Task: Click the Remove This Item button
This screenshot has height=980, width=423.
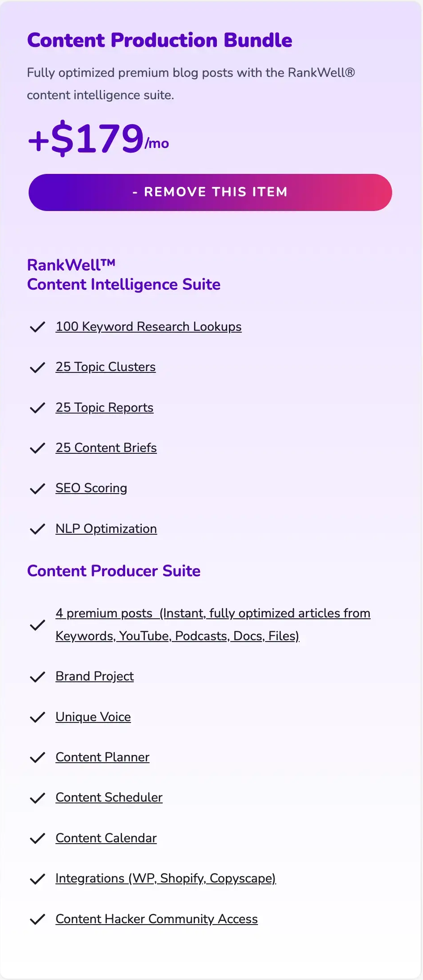Action: 210,192
